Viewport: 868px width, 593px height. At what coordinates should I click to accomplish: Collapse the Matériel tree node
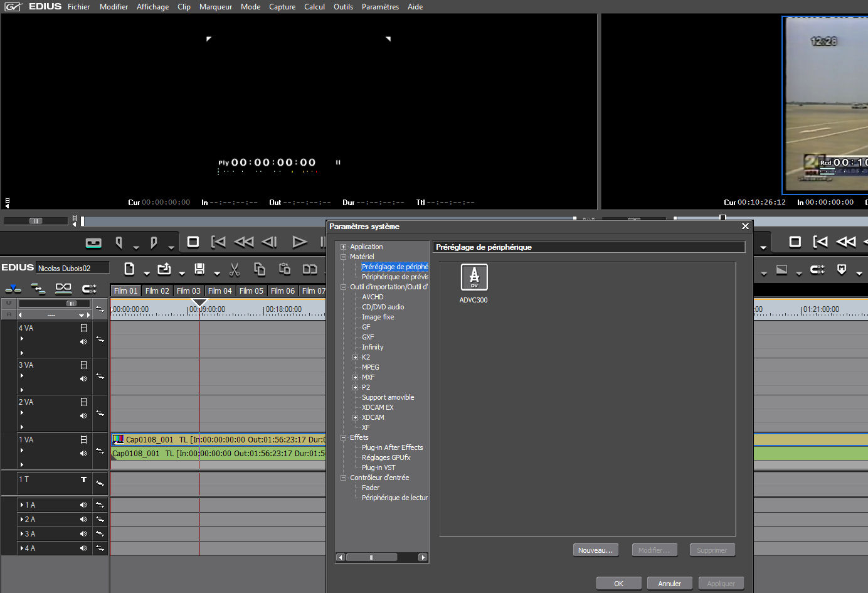(x=344, y=257)
